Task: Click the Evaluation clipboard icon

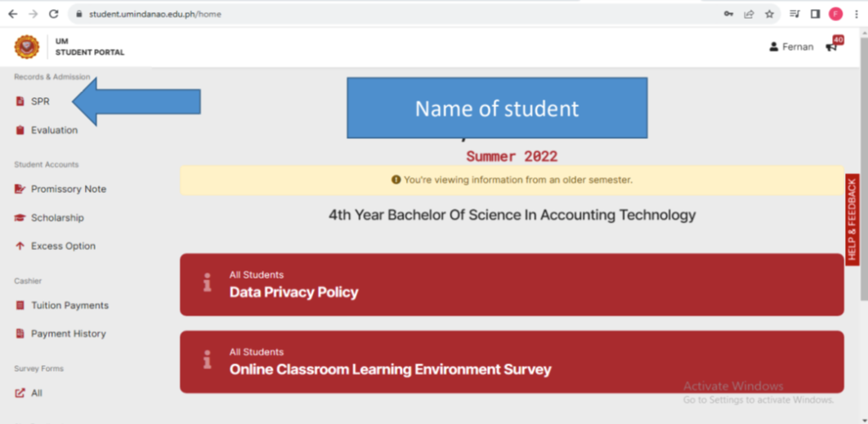Action: pyautogui.click(x=20, y=130)
